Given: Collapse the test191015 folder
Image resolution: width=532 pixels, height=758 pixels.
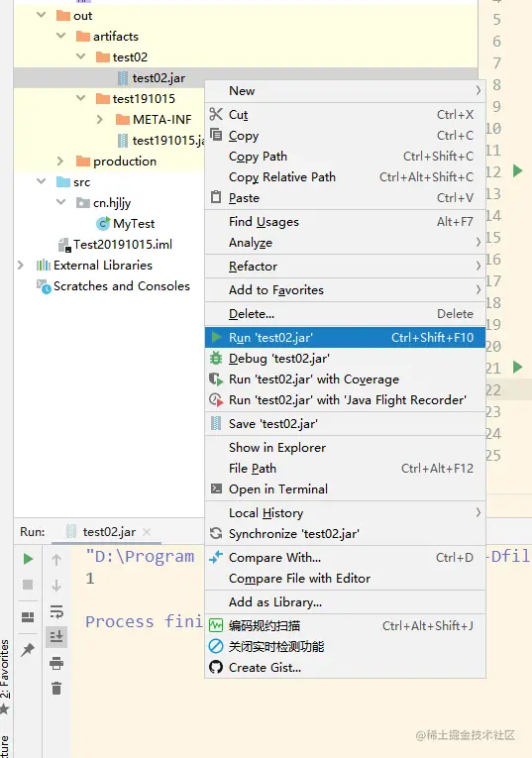Looking at the screenshot, I should pos(80,98).
